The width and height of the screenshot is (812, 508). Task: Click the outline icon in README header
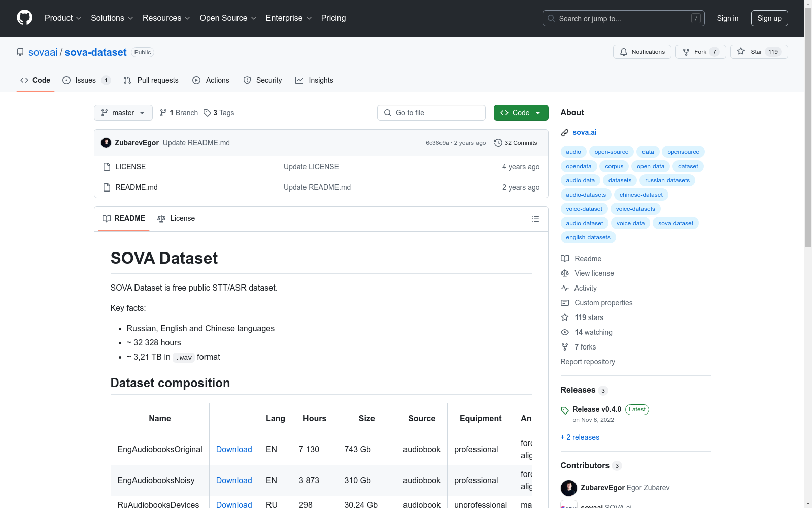(535, 219)
